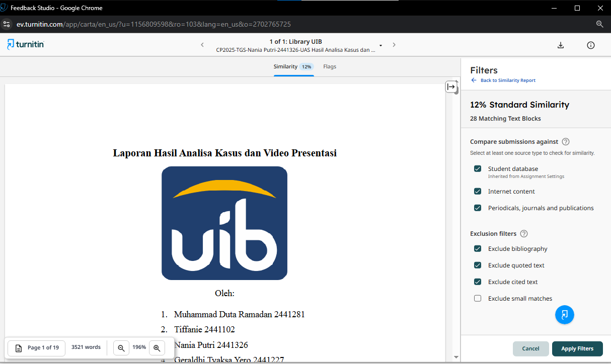Click 'Nania Putri 2441326' line

tap(211, 345)
